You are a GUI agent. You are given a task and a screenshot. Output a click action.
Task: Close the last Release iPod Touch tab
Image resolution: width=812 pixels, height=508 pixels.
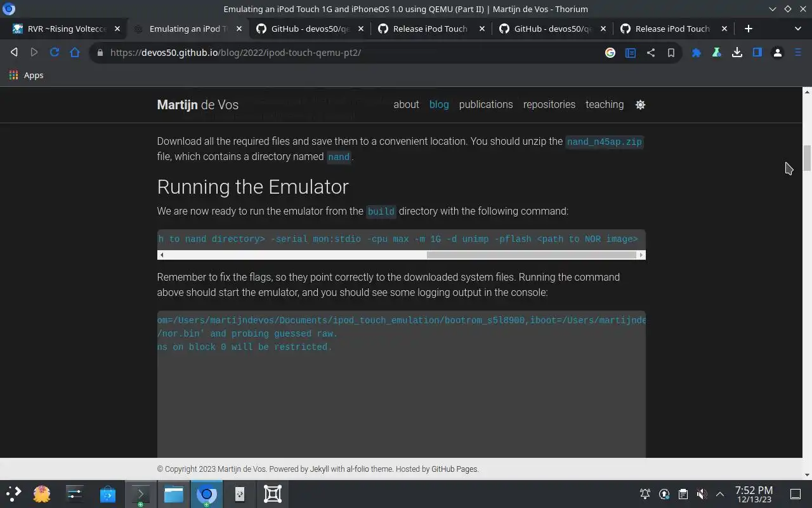(x=724, y=29)
